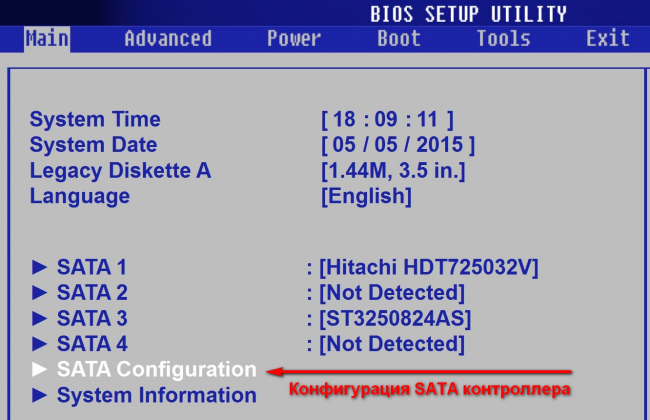
Task: Go to the Exit tab
Action: coord(607,39)
